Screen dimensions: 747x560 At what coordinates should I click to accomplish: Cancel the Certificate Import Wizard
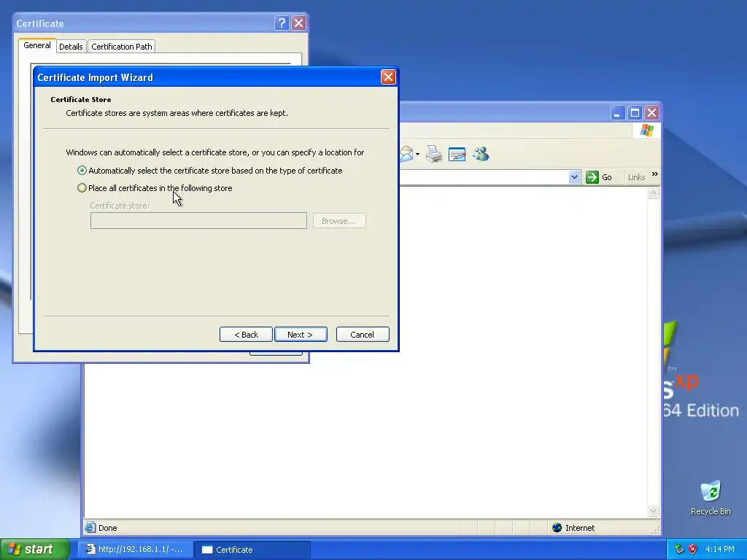[363, 334]
